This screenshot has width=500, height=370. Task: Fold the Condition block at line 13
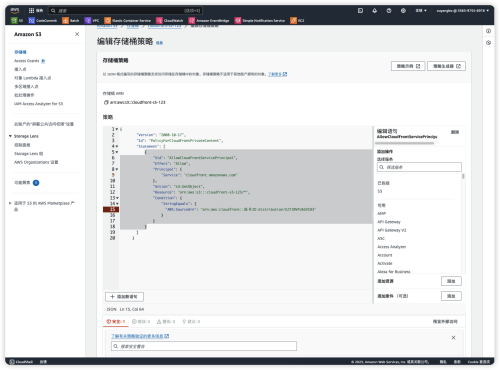(x=117, y=198)
